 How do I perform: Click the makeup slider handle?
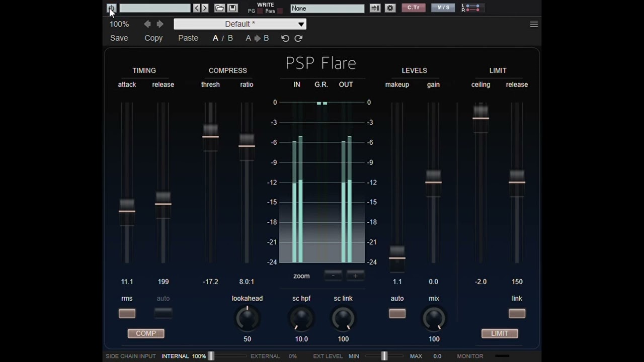pos(397,258)
